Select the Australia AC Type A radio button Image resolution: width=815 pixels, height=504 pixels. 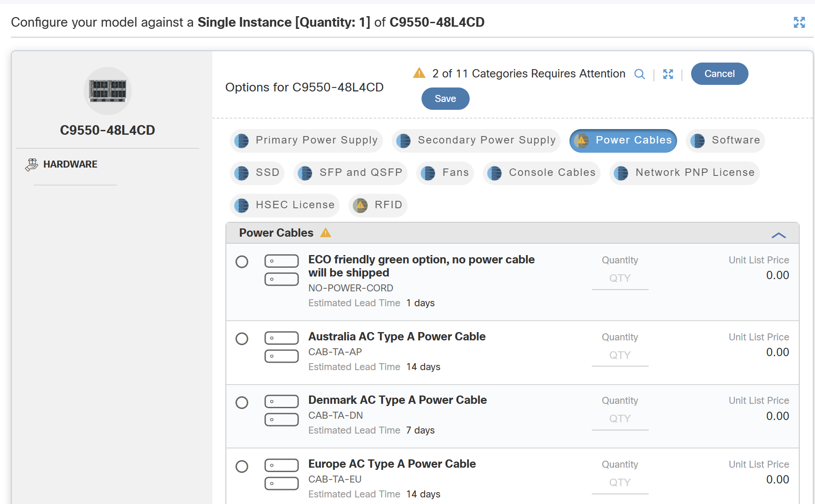click(x=242, y=339)
